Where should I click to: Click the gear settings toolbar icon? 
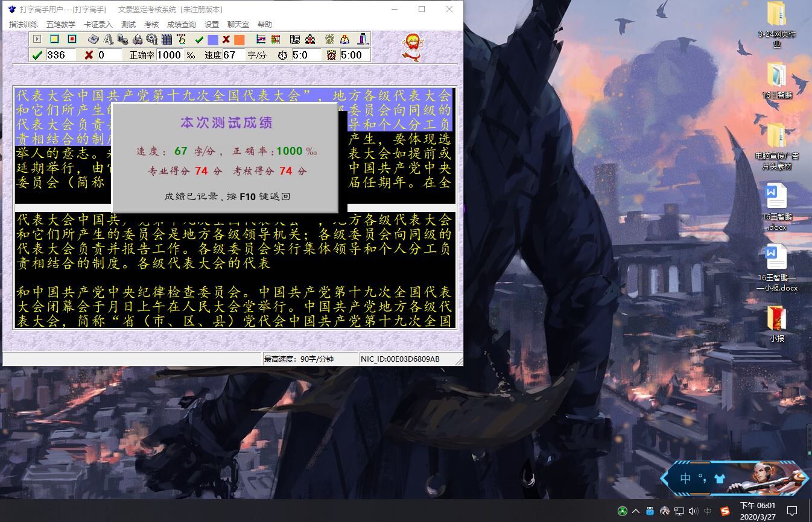pyautogui.click(x=151, y=39)
